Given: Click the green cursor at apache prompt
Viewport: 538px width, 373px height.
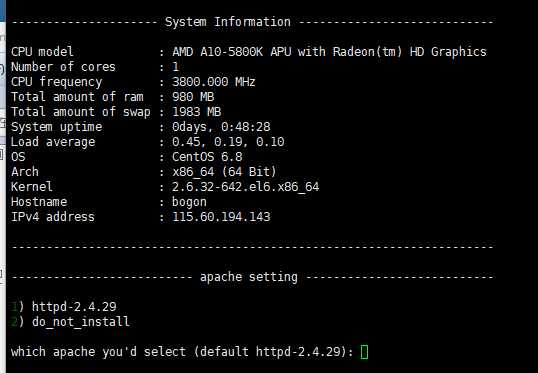Looking at the screenshot, I should point(364,352).
